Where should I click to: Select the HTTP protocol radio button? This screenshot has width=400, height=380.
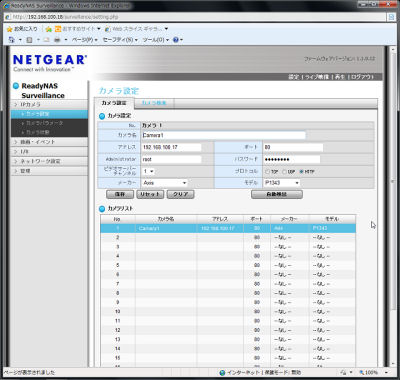(302, 172)
